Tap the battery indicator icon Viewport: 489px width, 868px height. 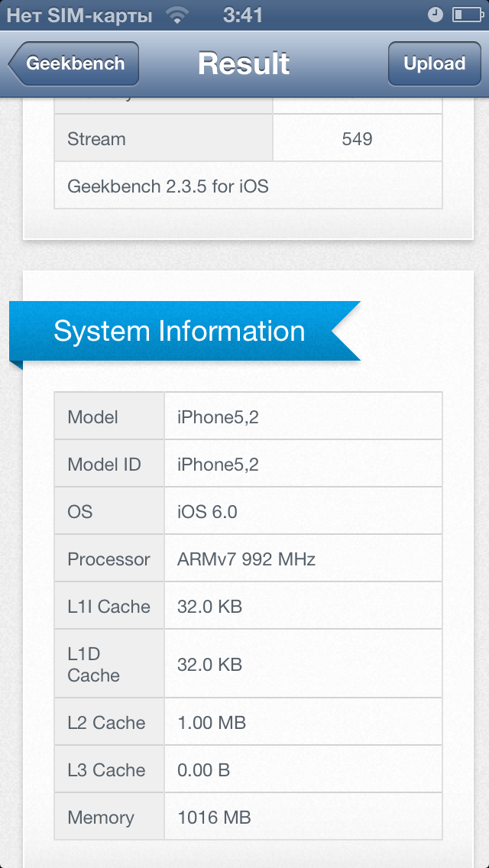(x=468, y=15)
